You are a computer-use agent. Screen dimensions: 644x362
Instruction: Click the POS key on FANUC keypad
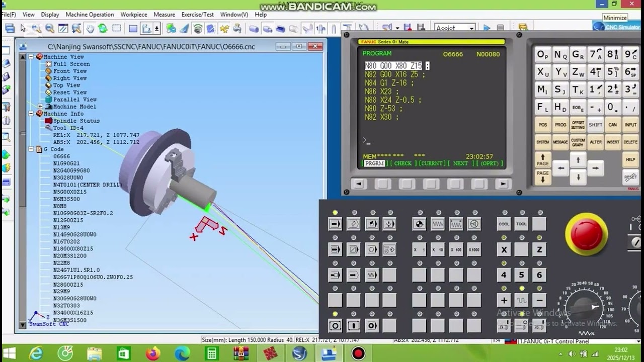coord(543,125)
